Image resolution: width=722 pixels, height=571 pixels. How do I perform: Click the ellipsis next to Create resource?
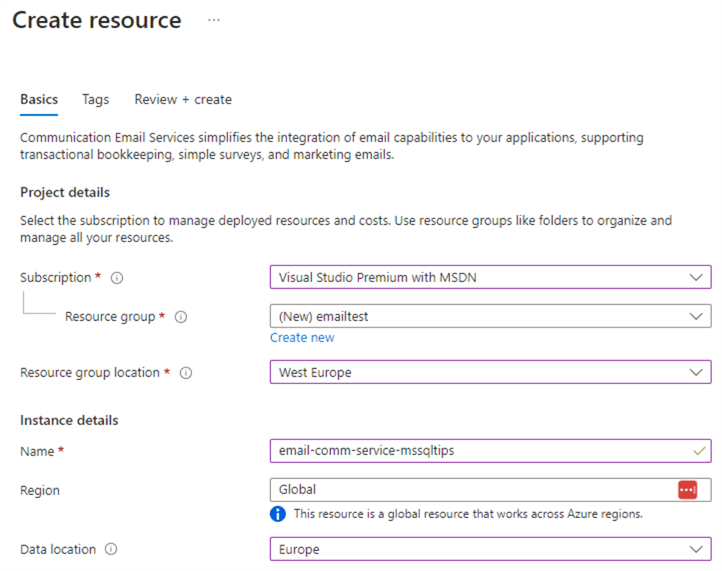click(214, 20)
